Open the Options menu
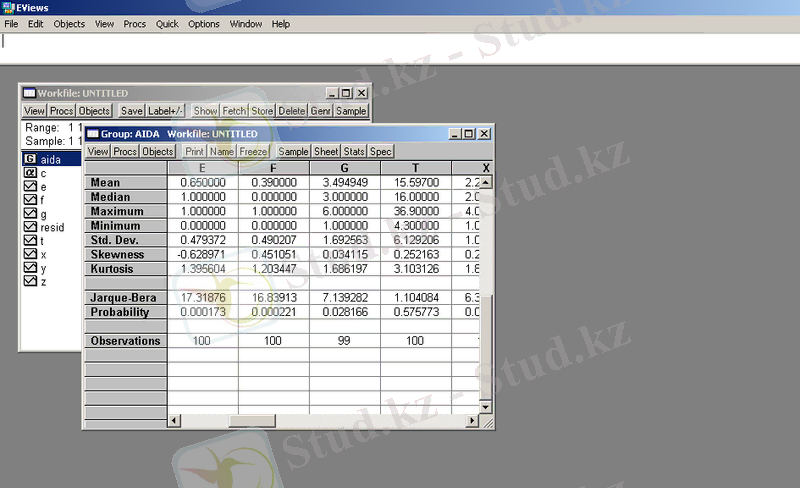Image resolution: width=800 pixels, height=488 pixels. pos(204,23)
